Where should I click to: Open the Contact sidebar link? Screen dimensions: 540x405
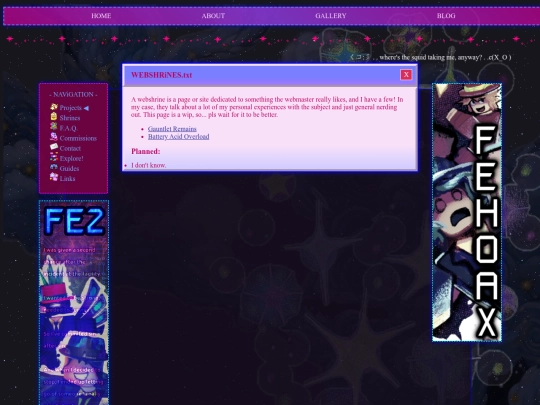70,148
